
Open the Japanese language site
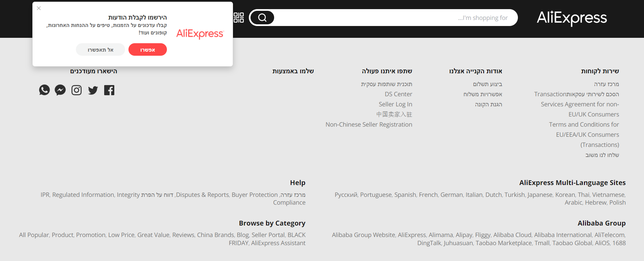tap(540, 195)
